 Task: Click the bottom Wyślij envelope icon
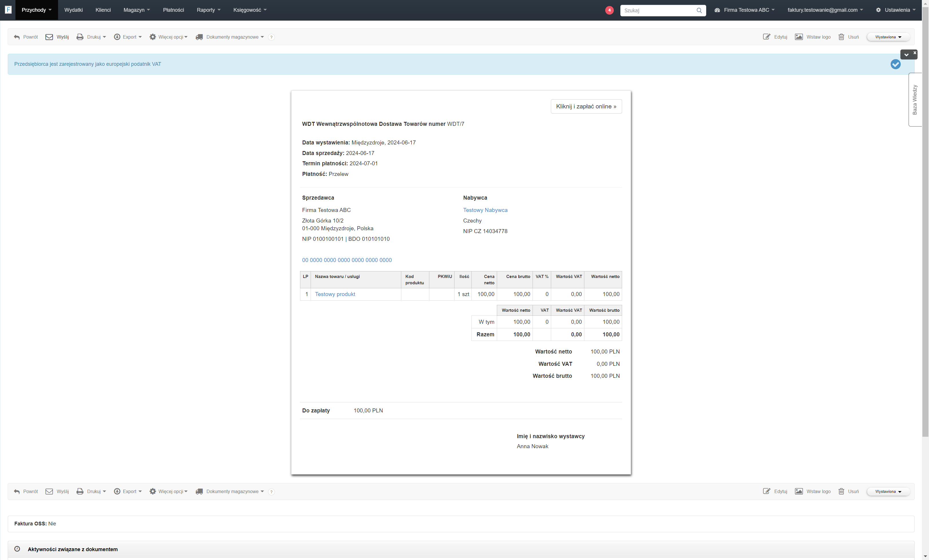(x=49, y=491)
